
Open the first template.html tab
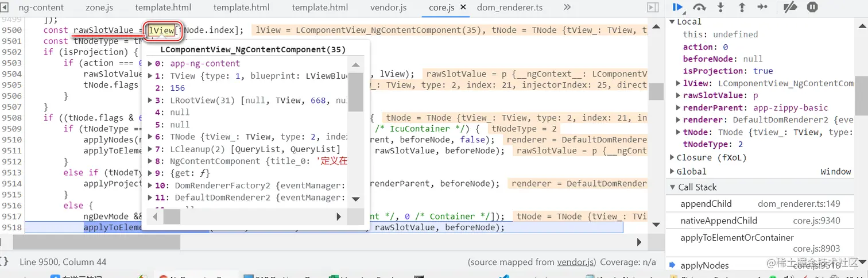point(163,7)
